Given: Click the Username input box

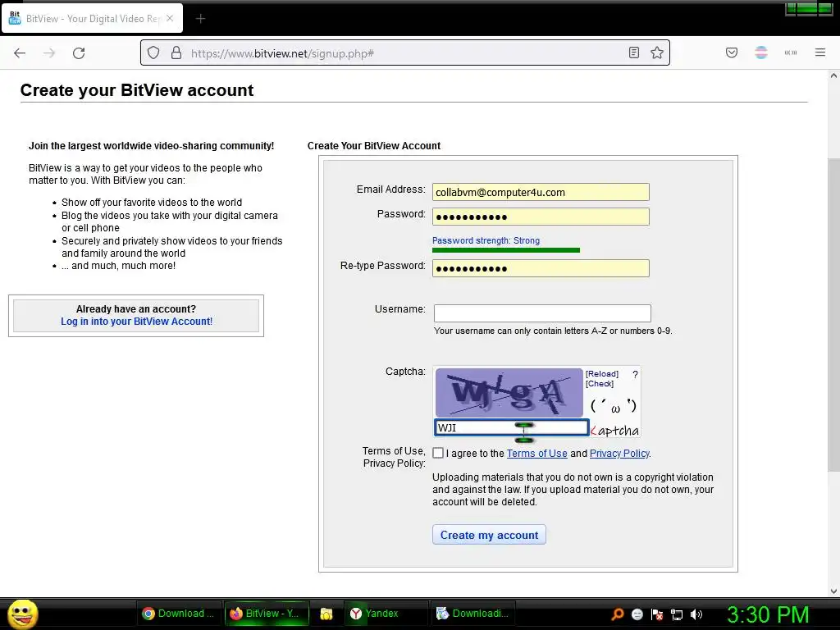Looking at the screenshot, I should tap(542, 313).
